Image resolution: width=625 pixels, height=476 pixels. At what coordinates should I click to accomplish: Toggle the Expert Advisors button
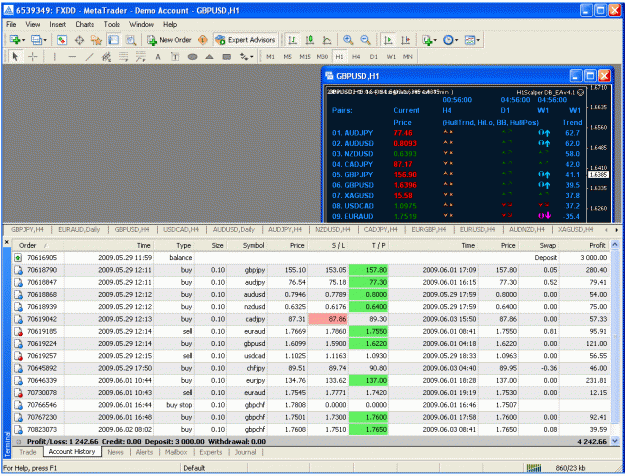pos(245,40)
